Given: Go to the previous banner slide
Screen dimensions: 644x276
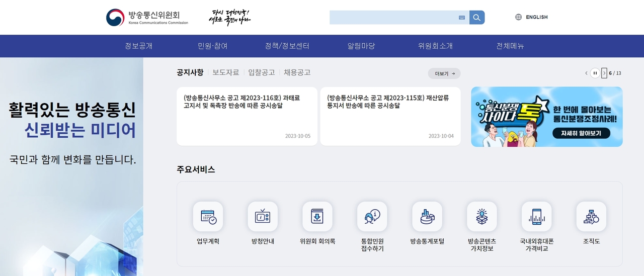Looking at the screenshot, I should pos(586,73).
